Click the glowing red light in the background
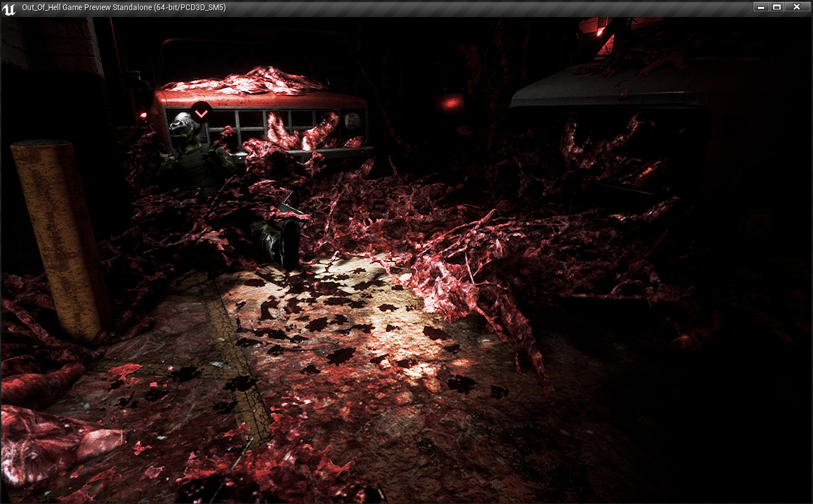Image resolution: width=813 pixels, height=504 pixels. pos(451,103)
